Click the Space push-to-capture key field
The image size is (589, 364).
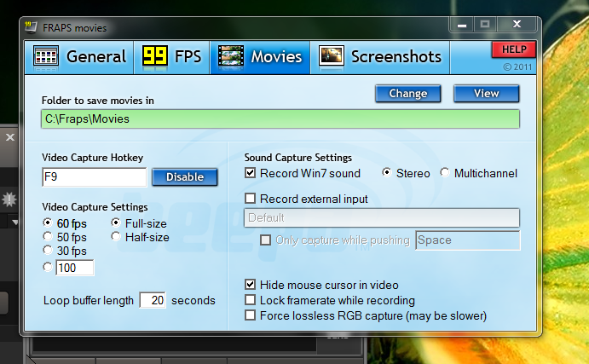468,240
